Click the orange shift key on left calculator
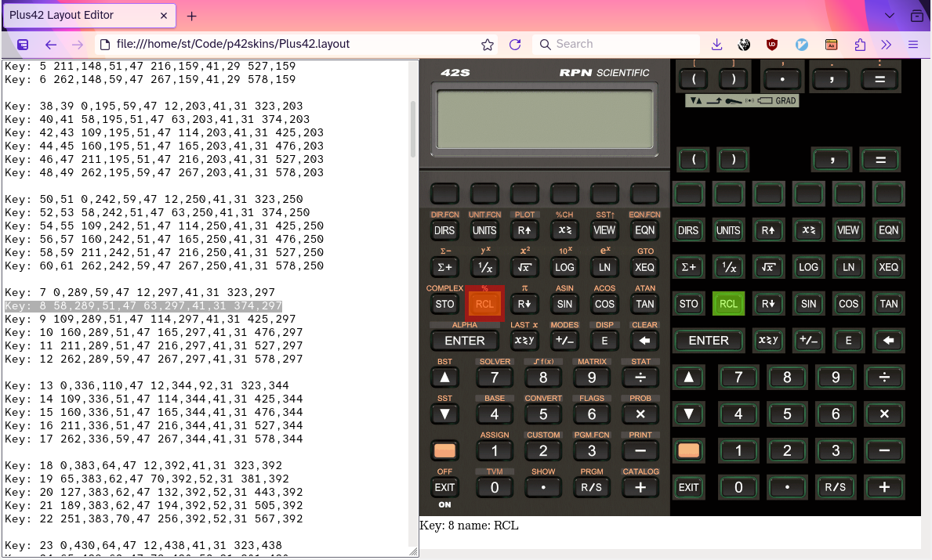The width and height of the screenshot is (932, 560). [x=444, y=450]
